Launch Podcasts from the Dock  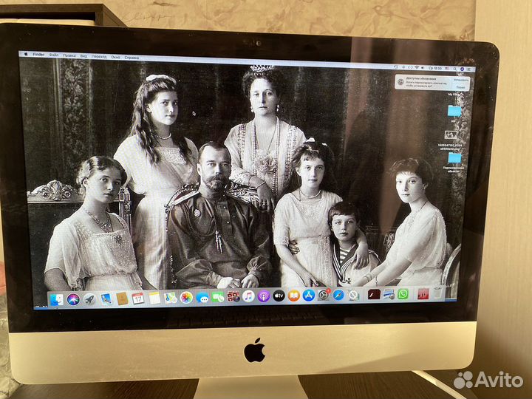coord(264,296)
